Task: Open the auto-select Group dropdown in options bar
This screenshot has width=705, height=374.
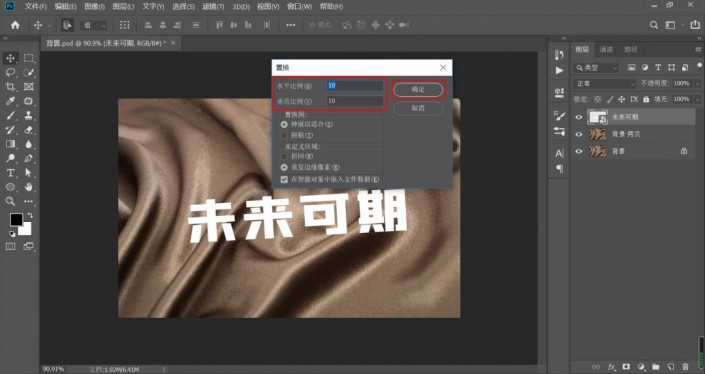Action: point(94,26)
